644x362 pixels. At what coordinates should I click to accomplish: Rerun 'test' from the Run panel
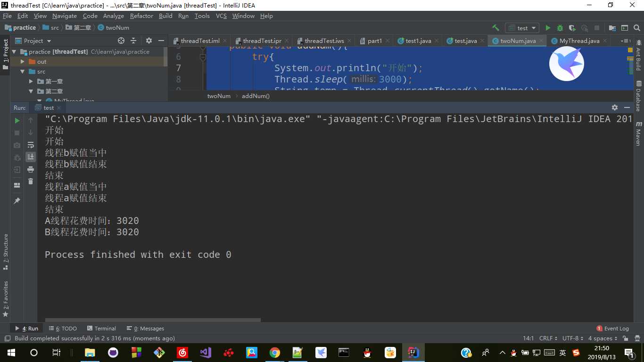(x=17, y=121)
